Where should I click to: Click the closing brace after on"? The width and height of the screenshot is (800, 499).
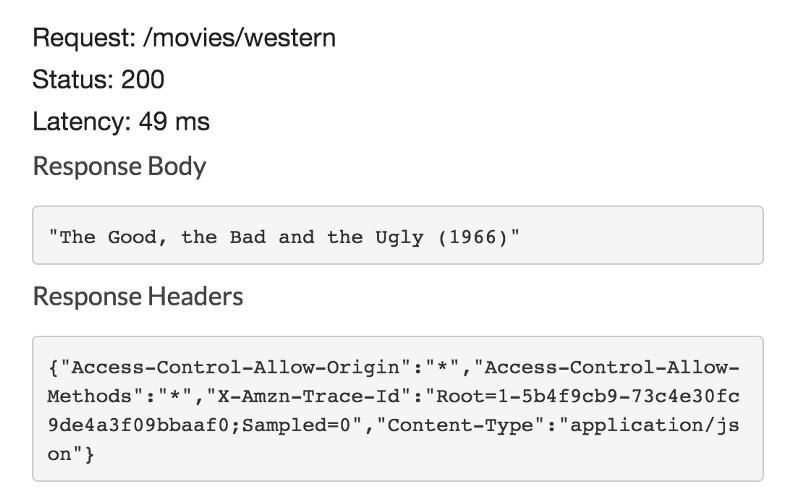point(89,455)
